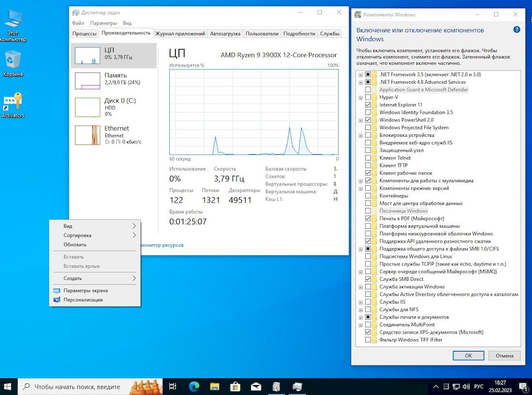This screenshot has width=532, height=395.
Task: Toggle Служба SMB Direct checkbox
Action: (x=368, y=279)
